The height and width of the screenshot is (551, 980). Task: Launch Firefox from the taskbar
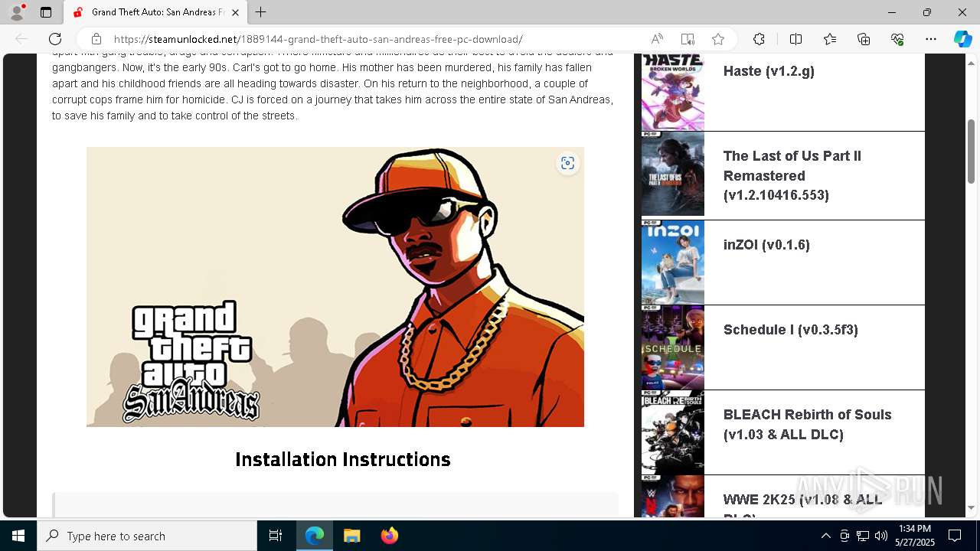click(390, 536)
